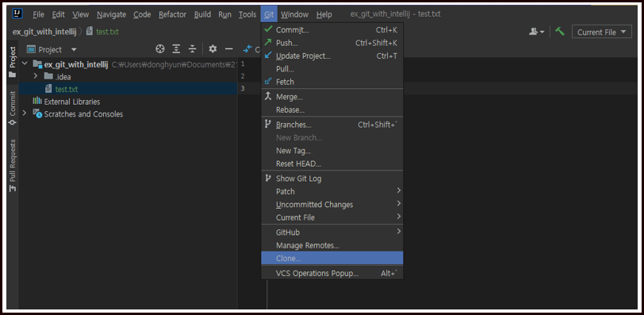644x315 pixels.
Task: Choose Clone... from Git menu
Action: pyautogui.click(x=332, y=259)
